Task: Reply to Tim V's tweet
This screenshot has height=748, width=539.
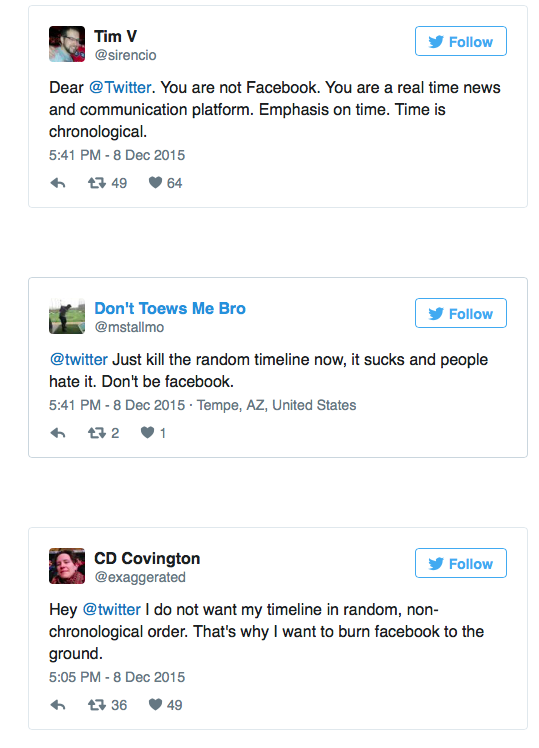Action: [58, 183]
